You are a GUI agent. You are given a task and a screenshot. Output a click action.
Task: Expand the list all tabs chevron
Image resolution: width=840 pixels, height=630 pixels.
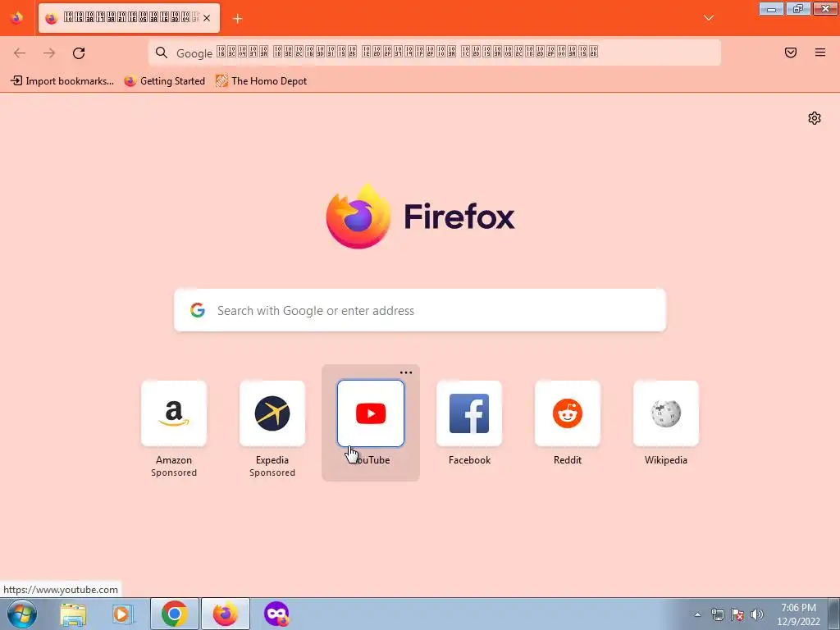(x=709, y=18)
